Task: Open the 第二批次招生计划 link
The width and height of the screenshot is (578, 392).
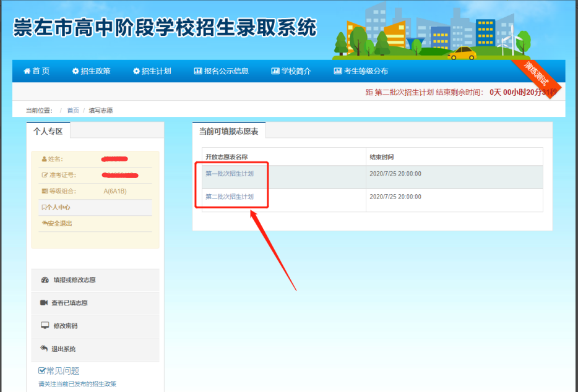Action: (230, 197)
